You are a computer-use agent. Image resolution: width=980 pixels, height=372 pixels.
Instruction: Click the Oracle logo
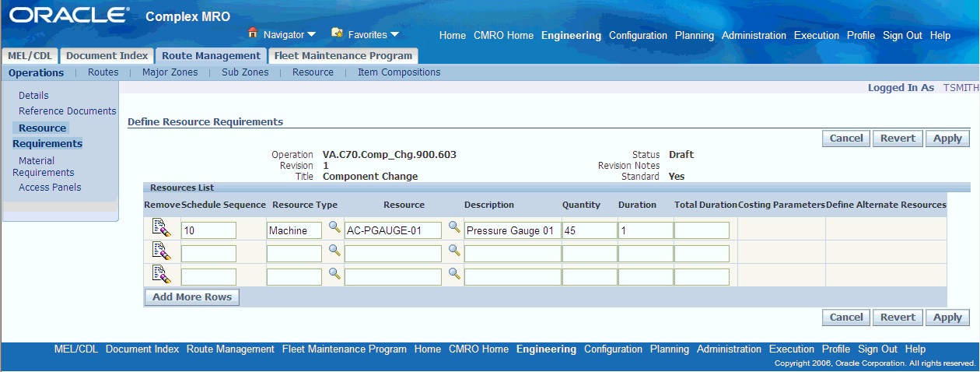[x=69, y=15]
